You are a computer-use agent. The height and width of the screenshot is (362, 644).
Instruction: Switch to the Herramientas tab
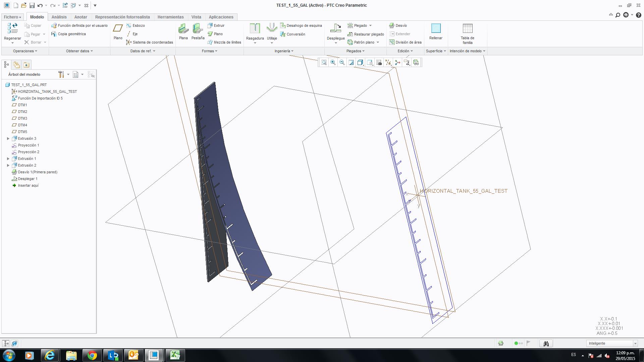(170, 17)
